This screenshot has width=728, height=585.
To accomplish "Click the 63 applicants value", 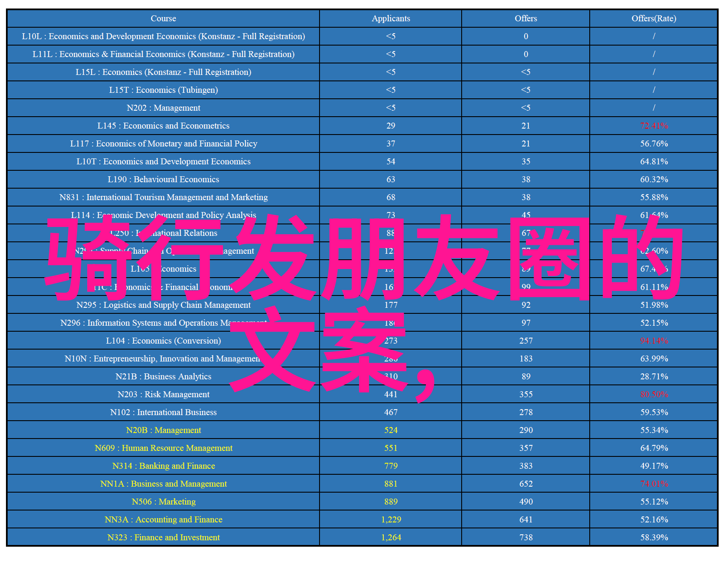I will (x=391, y=179).
